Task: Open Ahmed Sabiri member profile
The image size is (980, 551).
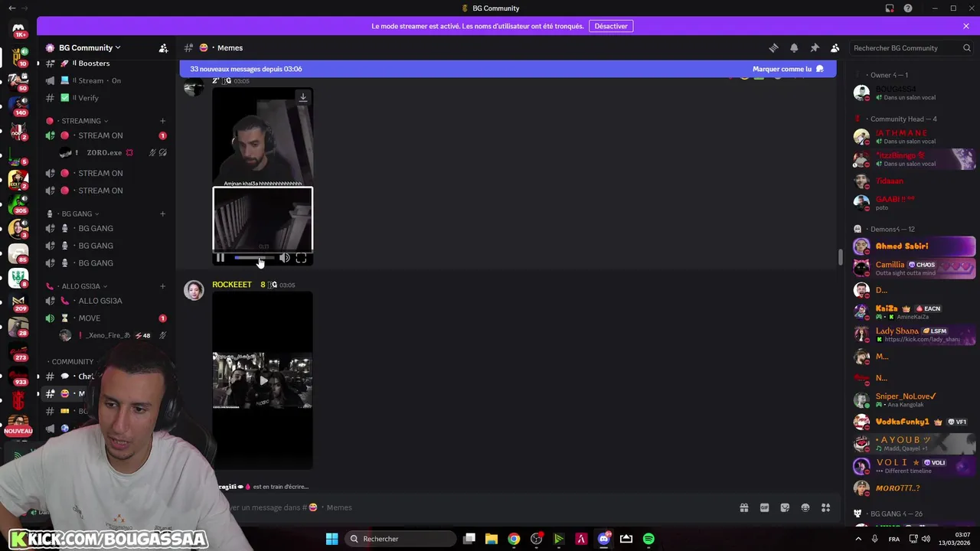Action: coord(914,246)
